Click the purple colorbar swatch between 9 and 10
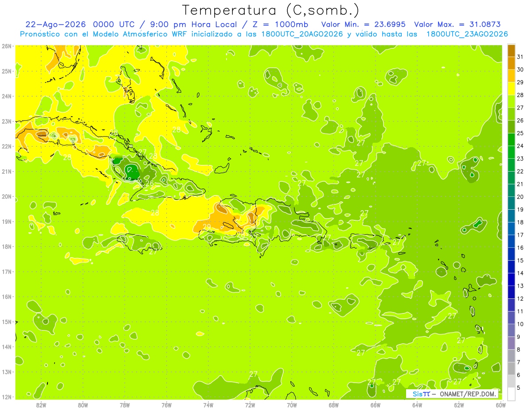Screen dimensions: 532x411 point(511,331)
